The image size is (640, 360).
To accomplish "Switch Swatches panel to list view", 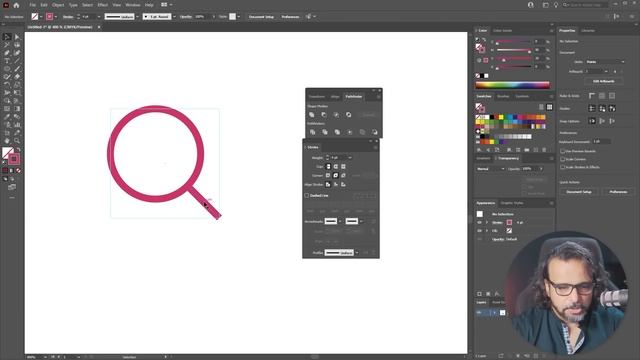I will pos(541,107).
